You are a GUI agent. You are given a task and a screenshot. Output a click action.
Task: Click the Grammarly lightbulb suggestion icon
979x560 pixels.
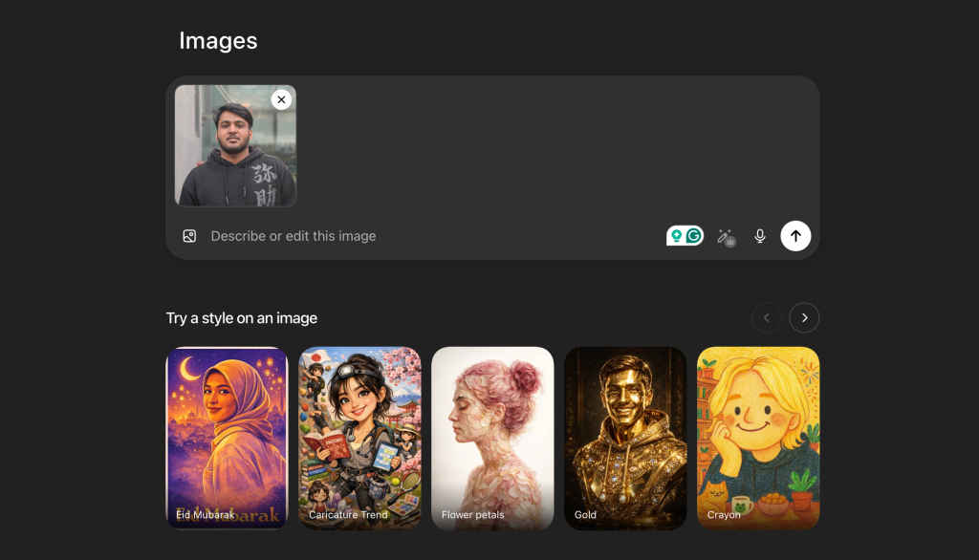click(676, 236)
